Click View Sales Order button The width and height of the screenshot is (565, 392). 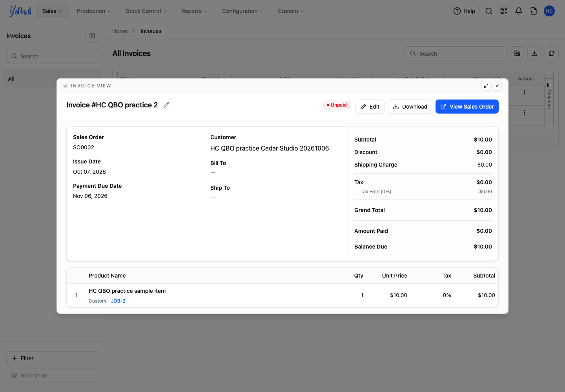click(x=467, y=107)
